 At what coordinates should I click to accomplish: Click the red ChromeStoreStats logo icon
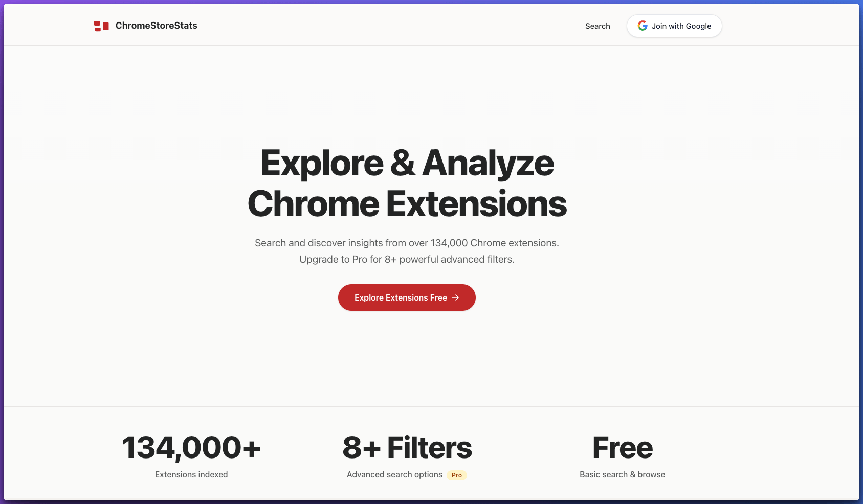[101, 26]
